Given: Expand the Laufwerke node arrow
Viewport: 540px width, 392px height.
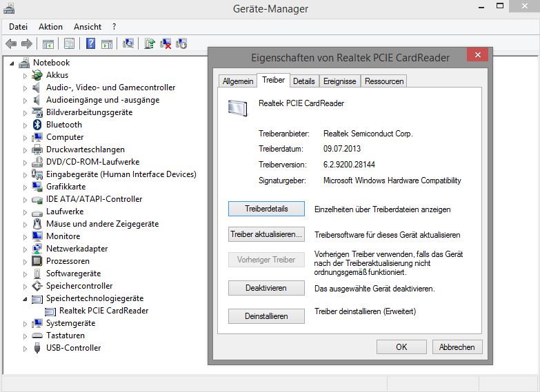Looking at the screenshot, I should (25, 212).
